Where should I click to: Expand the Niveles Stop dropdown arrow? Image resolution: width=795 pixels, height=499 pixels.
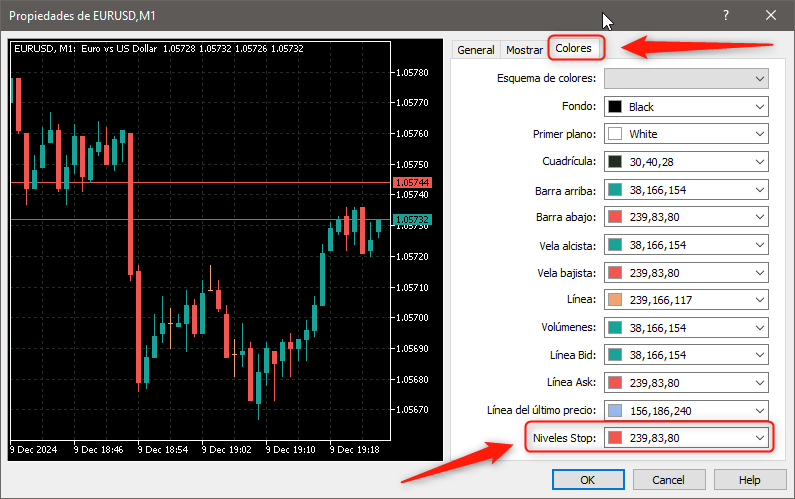pos(760,438)
